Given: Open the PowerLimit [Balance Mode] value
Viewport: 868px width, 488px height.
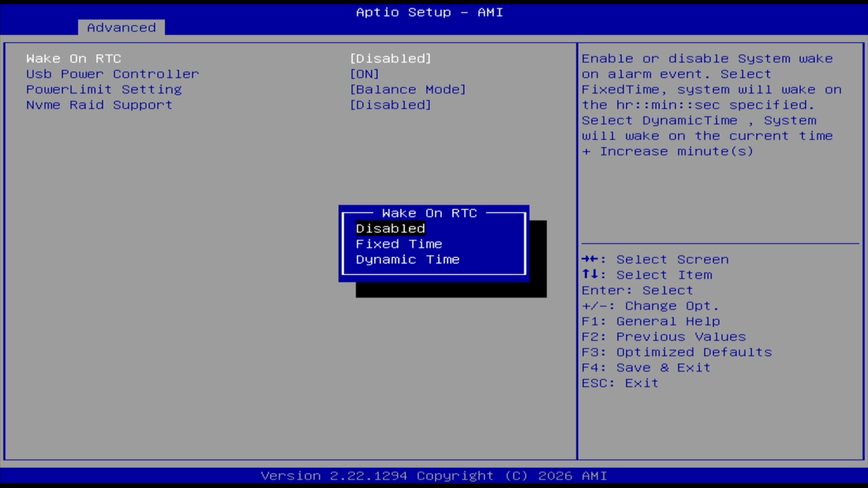Looking at the screenshot, I should tap(408, 89).
